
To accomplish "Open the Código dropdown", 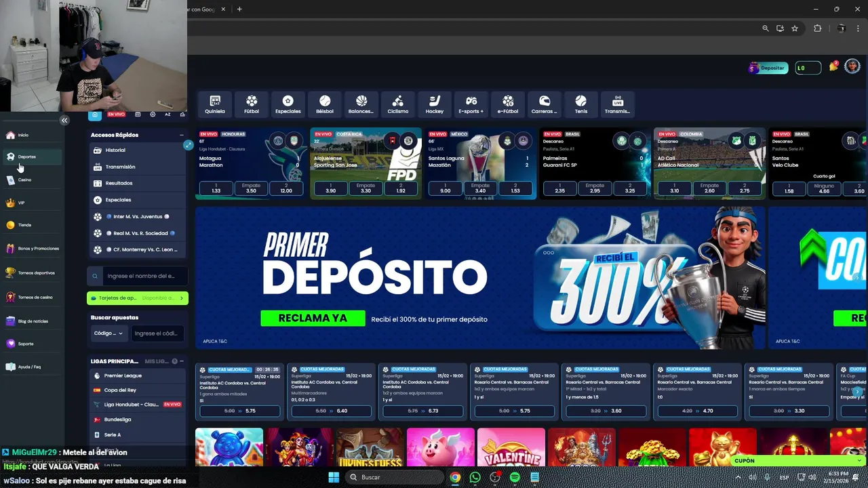I will click(x=108, y=333).
